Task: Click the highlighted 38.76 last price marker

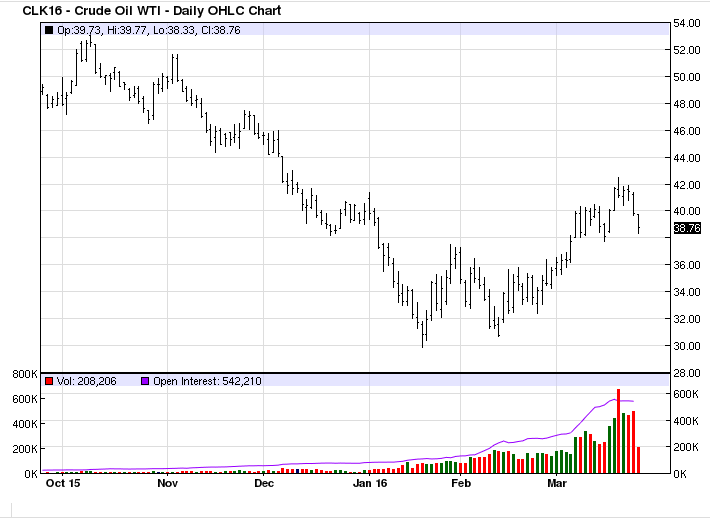Action: coord(687,228)
